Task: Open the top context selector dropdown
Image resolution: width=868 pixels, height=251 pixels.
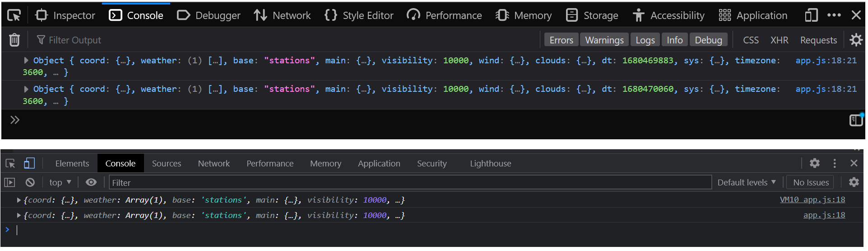Action: 60,182
